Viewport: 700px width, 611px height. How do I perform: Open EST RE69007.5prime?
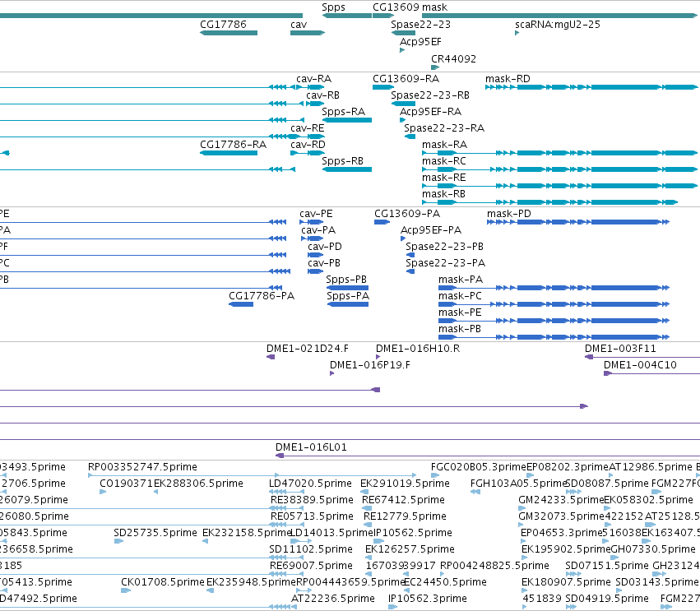coord(311,566)
